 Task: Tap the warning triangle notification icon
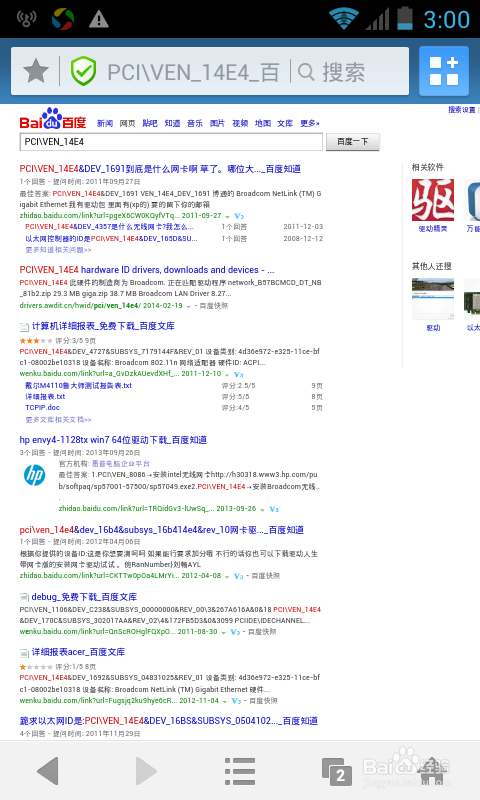click(x=98, y=19)
